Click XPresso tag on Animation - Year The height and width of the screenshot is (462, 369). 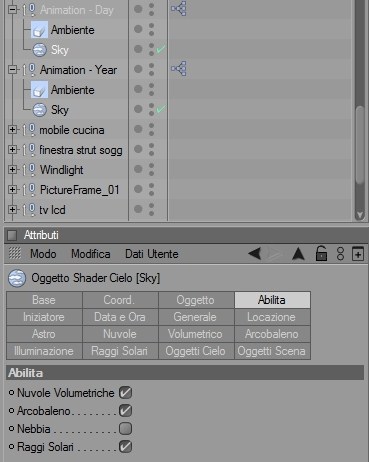tap(179, 69)
